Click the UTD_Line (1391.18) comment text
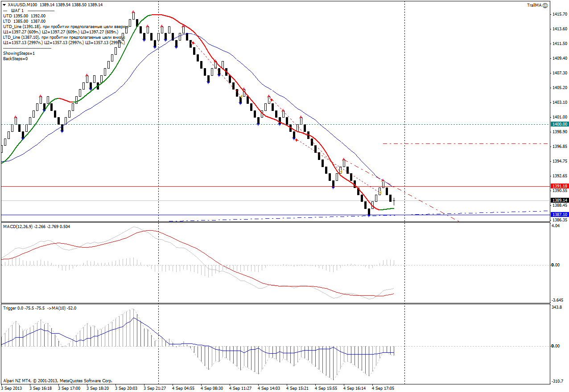569x392 pixels. 66,27
